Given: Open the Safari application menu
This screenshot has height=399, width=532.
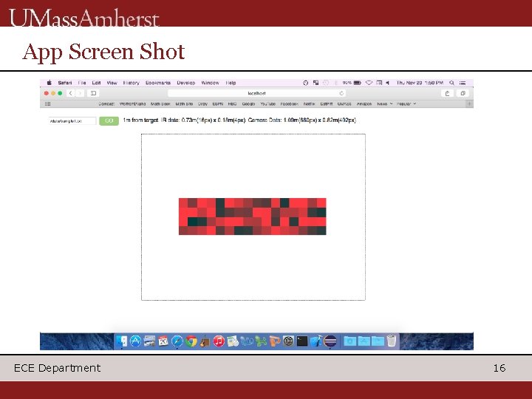Looking at the screenshot, I should 65,83.
